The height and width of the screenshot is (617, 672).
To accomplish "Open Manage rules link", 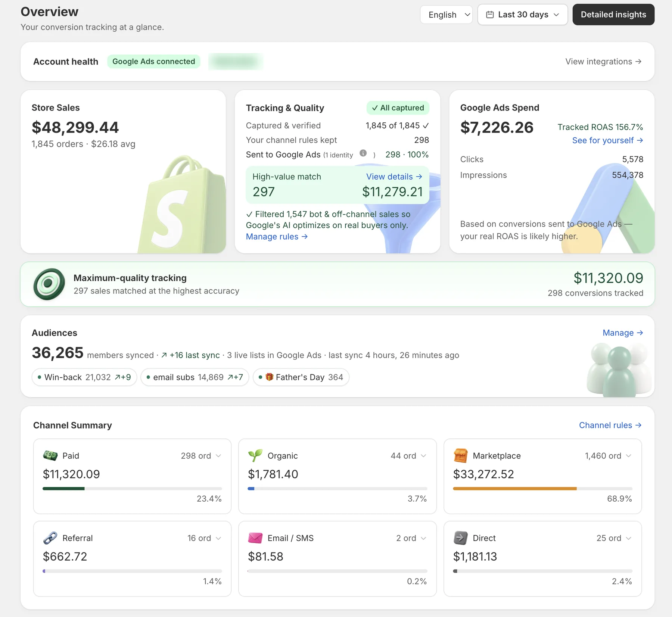I will pos(277,237).
